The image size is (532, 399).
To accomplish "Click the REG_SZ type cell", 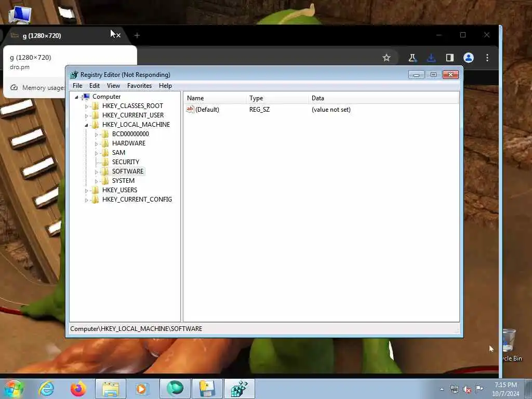I will (260, 110).
